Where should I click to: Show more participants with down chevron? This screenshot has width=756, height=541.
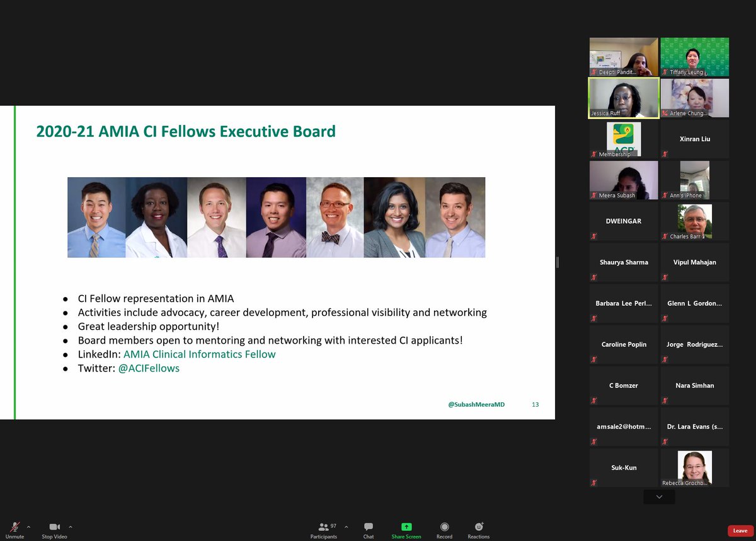tap(659, 497)
